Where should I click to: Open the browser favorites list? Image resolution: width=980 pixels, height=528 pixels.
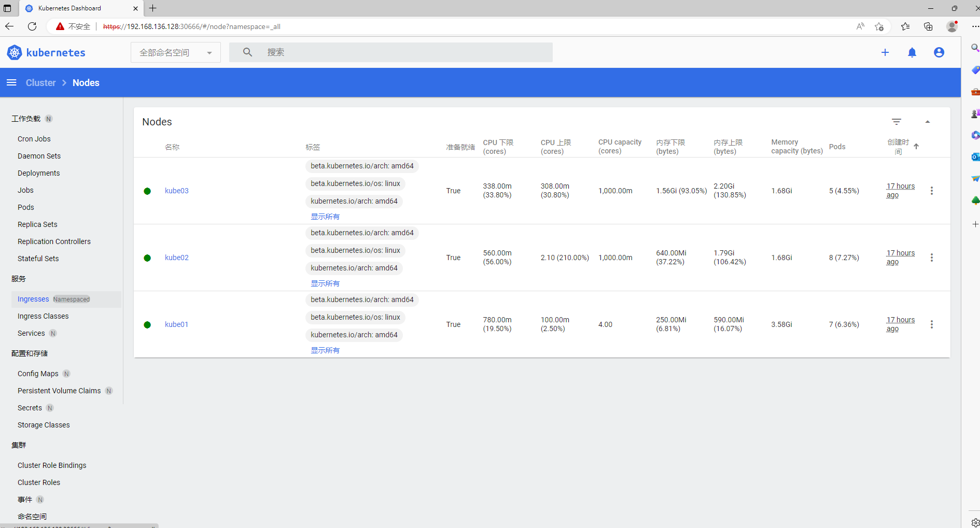(x=905, y=26)
